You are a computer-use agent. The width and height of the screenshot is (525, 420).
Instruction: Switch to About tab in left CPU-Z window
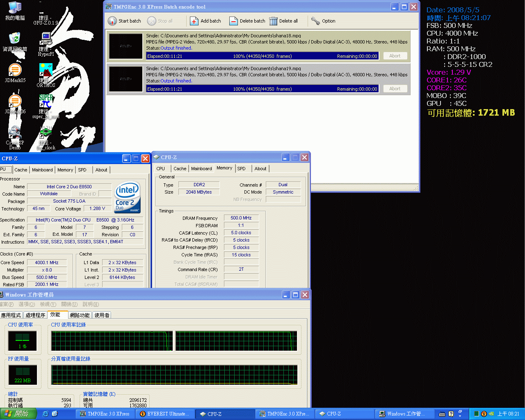coord(101,170)
